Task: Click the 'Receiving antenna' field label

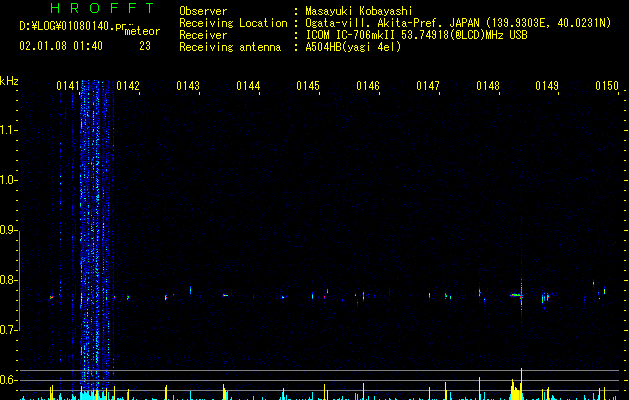Action: 230,47
